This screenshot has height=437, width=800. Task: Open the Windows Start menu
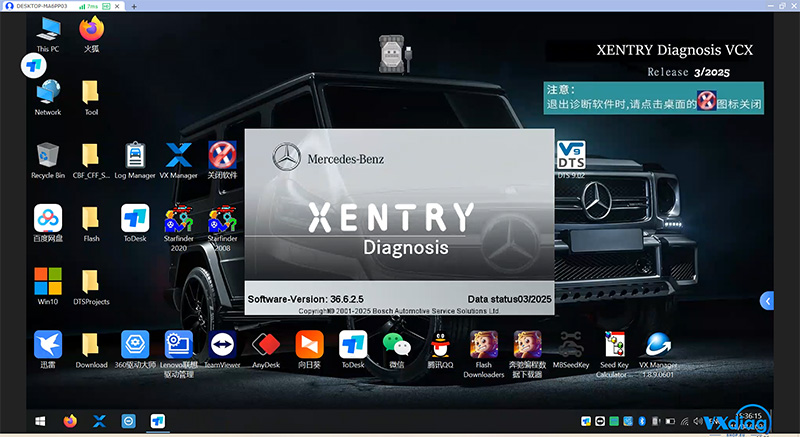40,421
